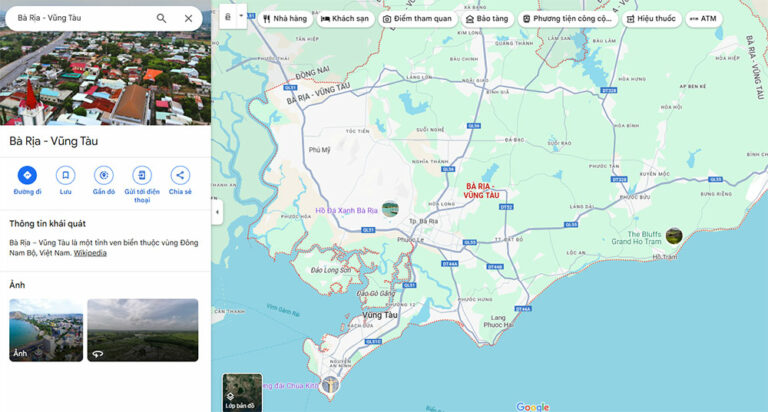The image size is (768, 412).
Task: Select the Khách sạn category chip
Action: point(345,18)
